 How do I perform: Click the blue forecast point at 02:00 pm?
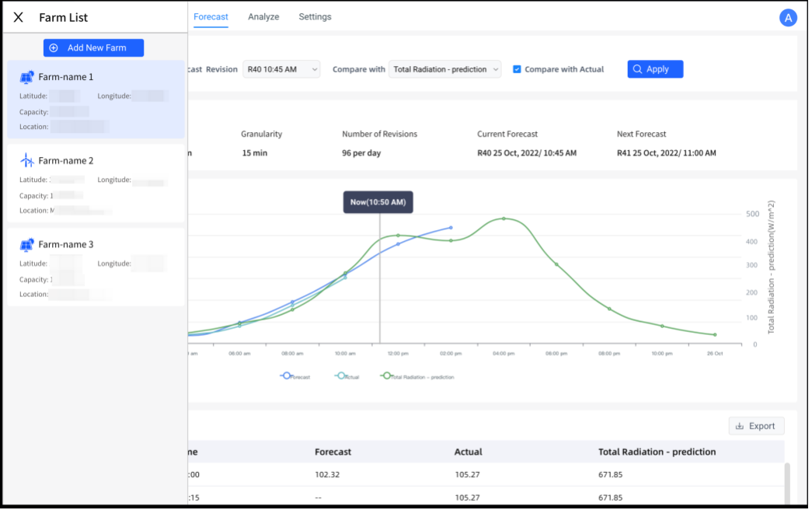(451, 228)
